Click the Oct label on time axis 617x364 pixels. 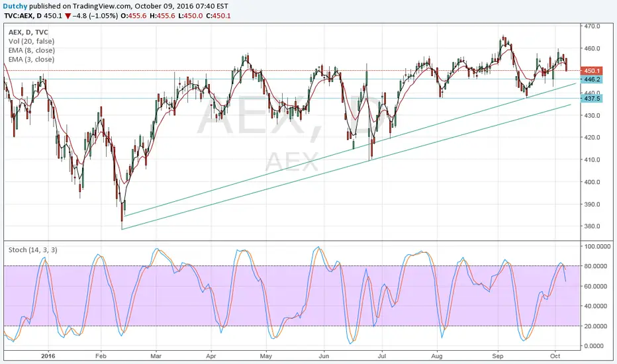pyautogui.click(x=555, y=356)
